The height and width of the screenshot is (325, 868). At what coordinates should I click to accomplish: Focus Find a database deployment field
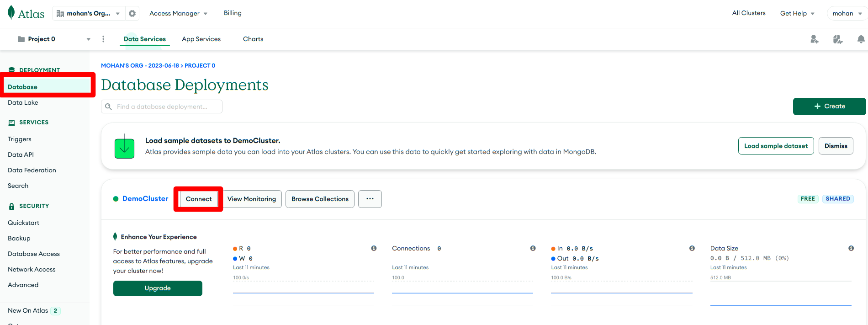(162, 107)
